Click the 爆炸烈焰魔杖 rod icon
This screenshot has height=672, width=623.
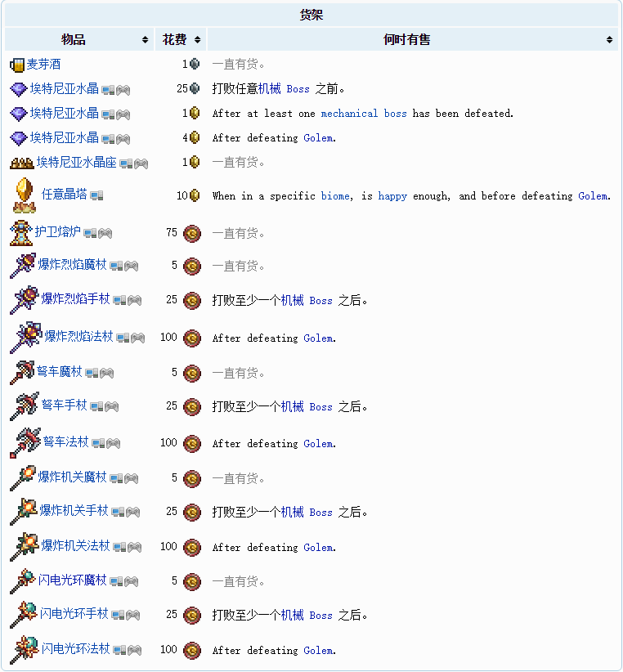coord(23,266)
